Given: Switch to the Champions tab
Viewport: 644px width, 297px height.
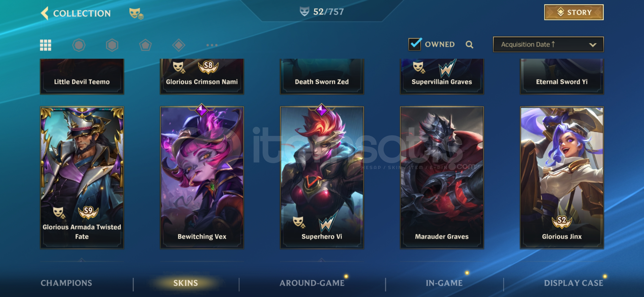Looking at the screenshot, I should (x=66, y=283).
